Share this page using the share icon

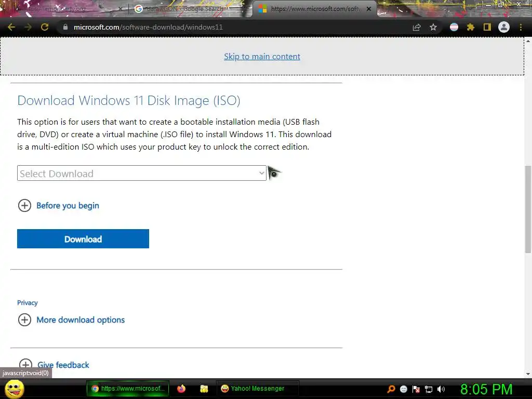click(x=416, y=27)
